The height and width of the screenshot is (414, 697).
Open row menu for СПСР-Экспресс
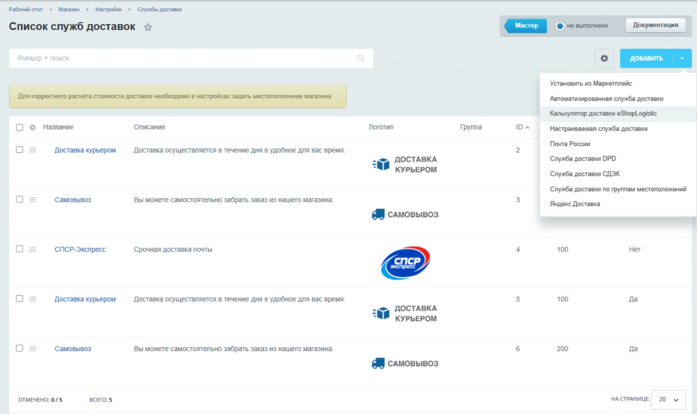[x=33, y=249]
